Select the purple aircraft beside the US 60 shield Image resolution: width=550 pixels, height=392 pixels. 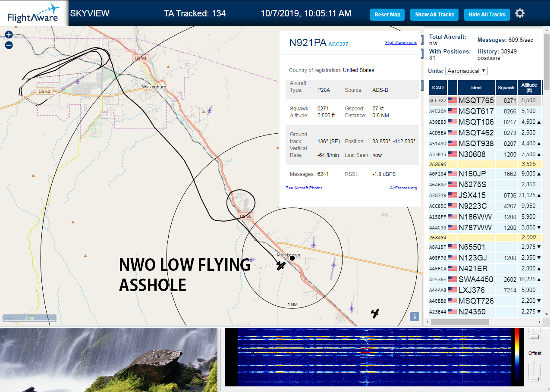point(78,81)
